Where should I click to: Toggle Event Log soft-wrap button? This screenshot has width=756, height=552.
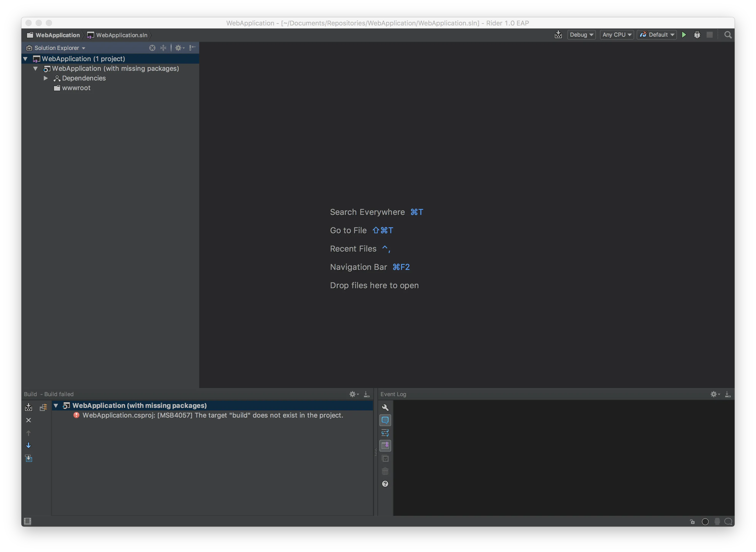pyautogui.click(x=385, y=433)
